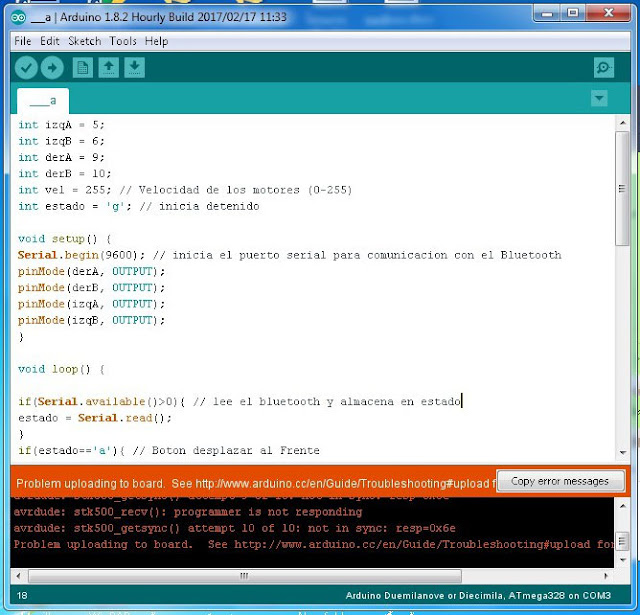
Task: Click the code editor scroll down arrow
Action: 622,452
